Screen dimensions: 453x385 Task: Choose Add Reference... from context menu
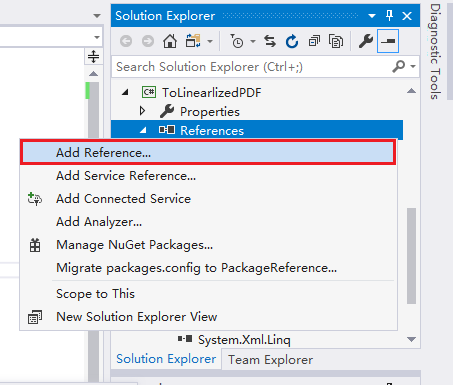208,152
